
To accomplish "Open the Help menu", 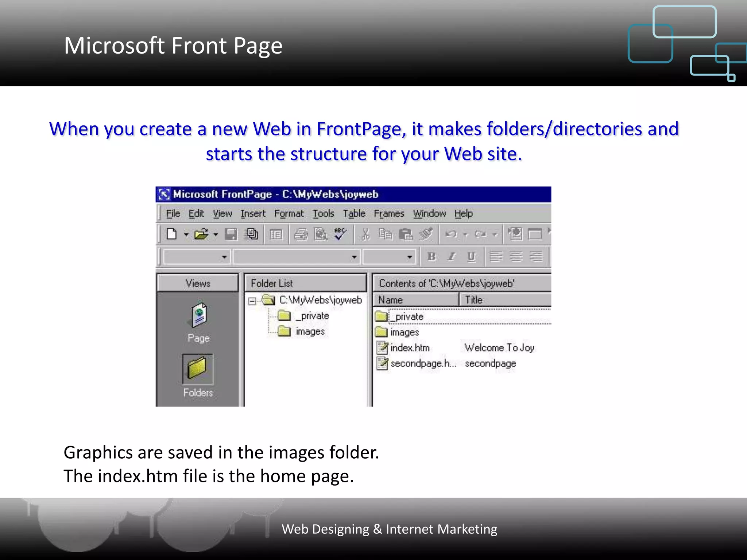I will coord(464,214).
